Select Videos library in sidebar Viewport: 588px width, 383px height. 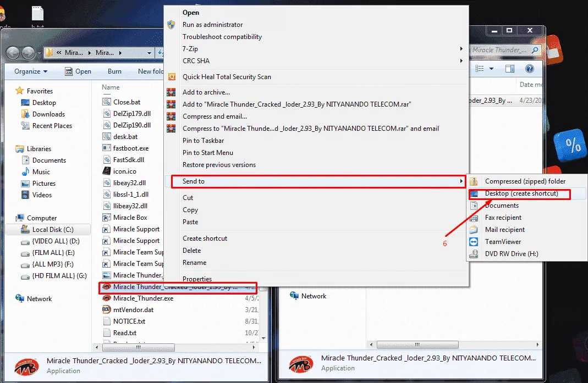coord(37,195)
